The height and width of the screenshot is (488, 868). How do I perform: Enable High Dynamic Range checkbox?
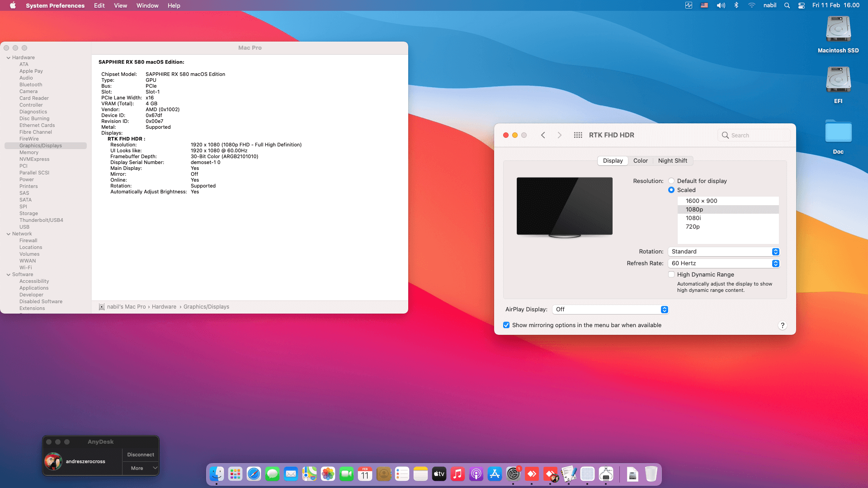[x=671, y=274]
